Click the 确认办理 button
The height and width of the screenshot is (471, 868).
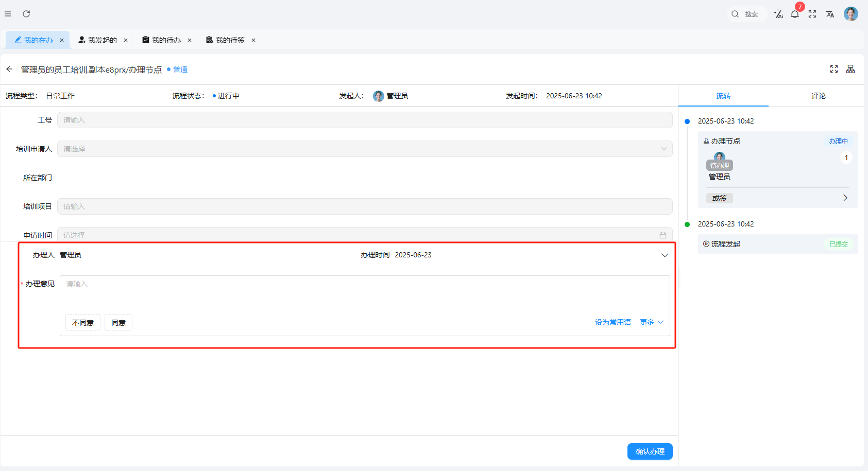click(x=650, y=451)
